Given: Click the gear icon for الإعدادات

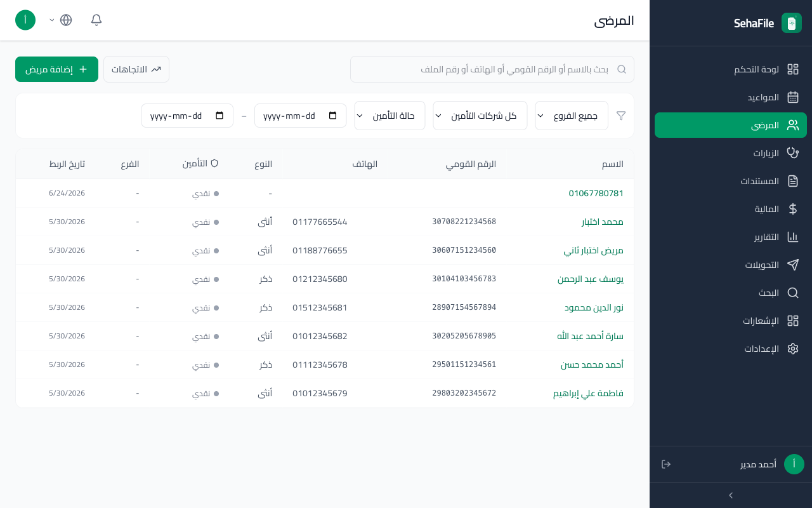Looking at the screenshot, I should (x=793, y=349).
